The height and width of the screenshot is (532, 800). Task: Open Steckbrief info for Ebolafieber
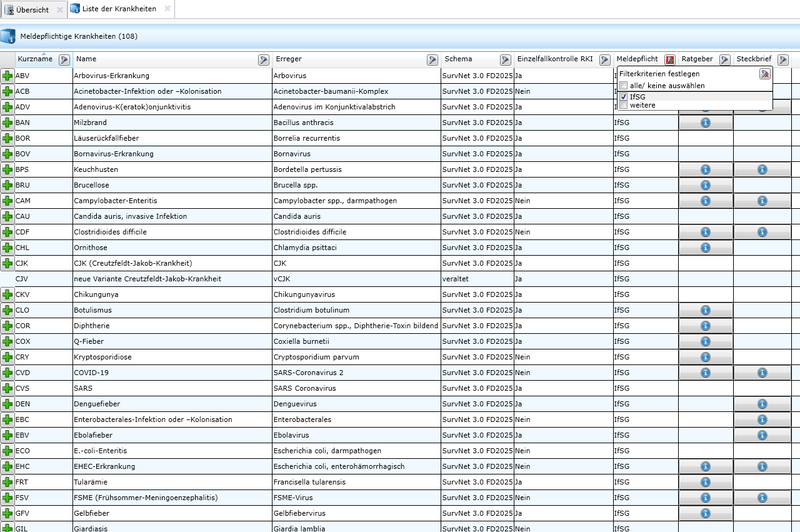(762, 435)
